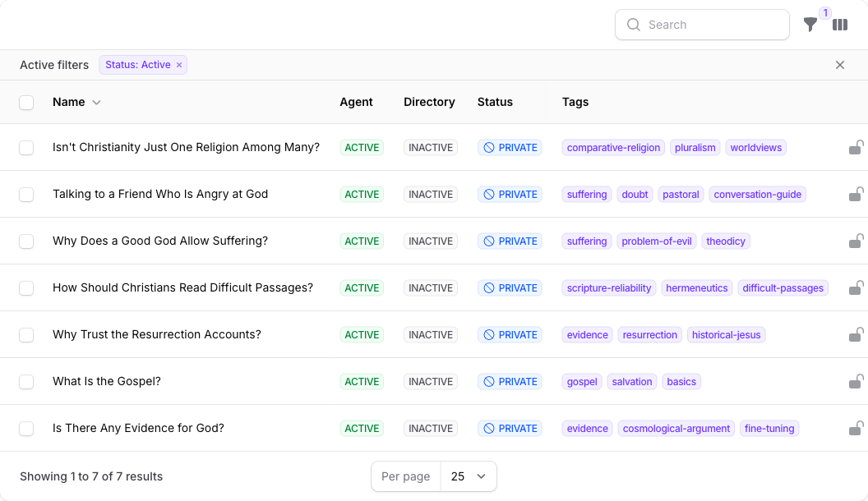
Task: Click the Status column header
Action: 495,102
